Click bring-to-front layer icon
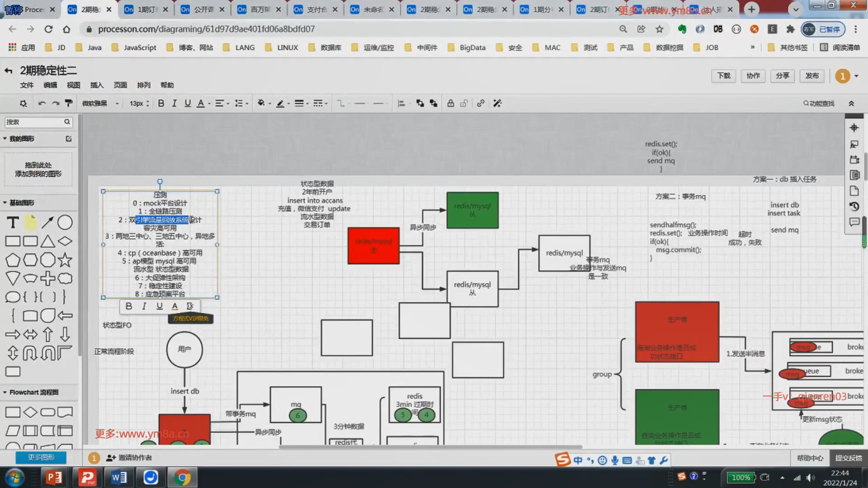 coord(420,103)
